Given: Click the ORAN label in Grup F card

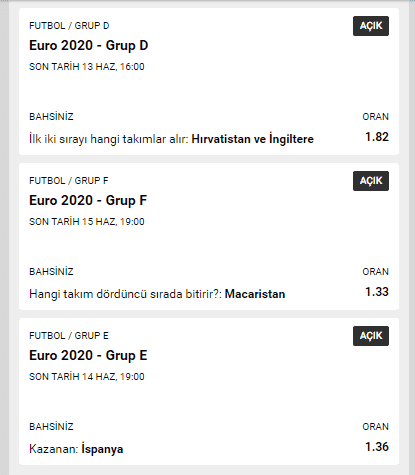Looking at the screenshot, I should pos(375,272).
